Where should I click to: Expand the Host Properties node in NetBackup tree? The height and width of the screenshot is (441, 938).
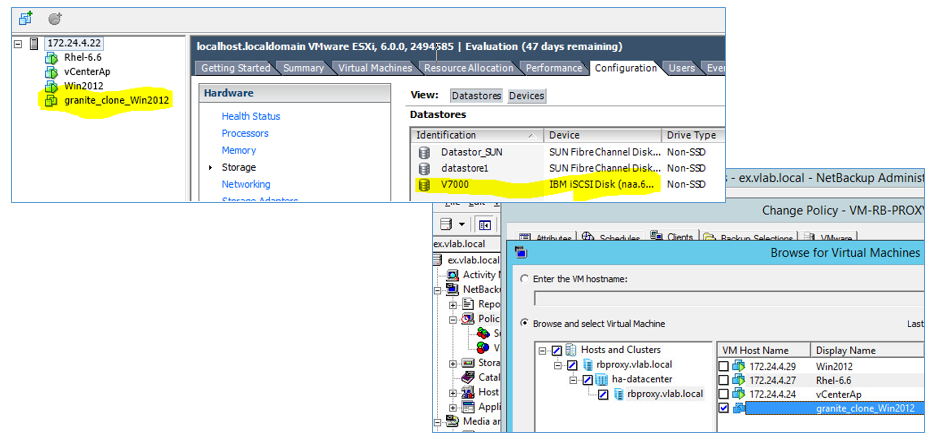point(453,392)
